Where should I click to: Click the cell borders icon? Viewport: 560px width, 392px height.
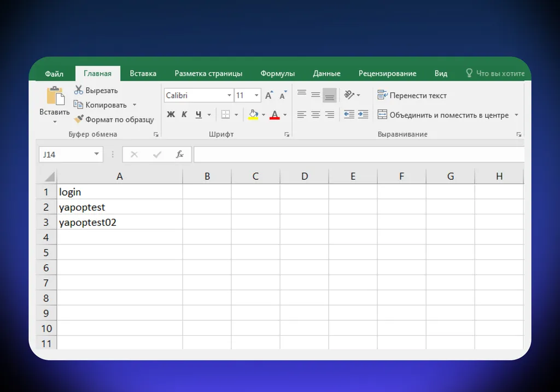[x=225, y=115]
